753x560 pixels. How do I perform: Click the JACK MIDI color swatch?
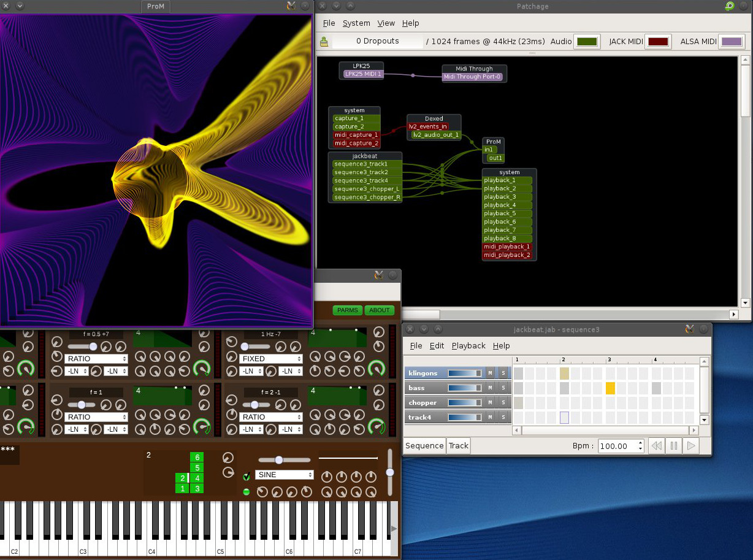pyautogui.click(x=657, y=42)
